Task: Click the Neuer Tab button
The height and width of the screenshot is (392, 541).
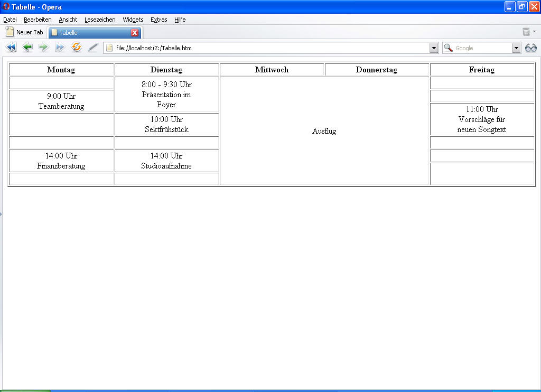Action: 24,32
